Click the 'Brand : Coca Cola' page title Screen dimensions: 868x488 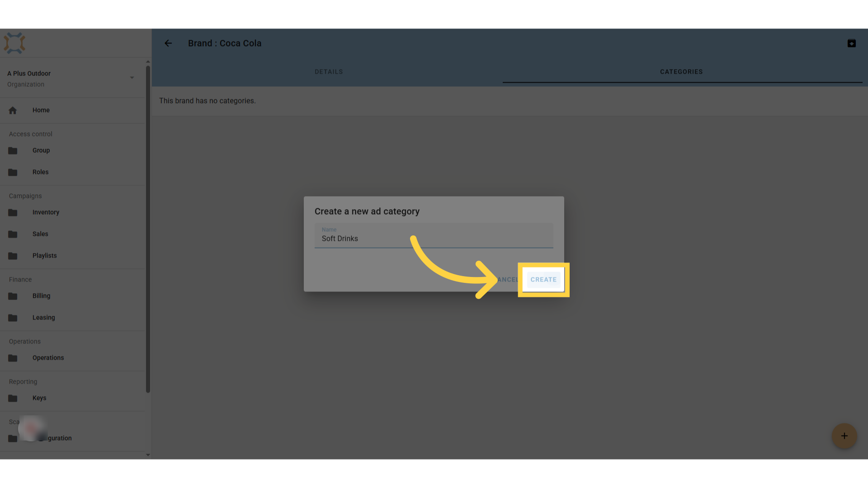point(225,43)
